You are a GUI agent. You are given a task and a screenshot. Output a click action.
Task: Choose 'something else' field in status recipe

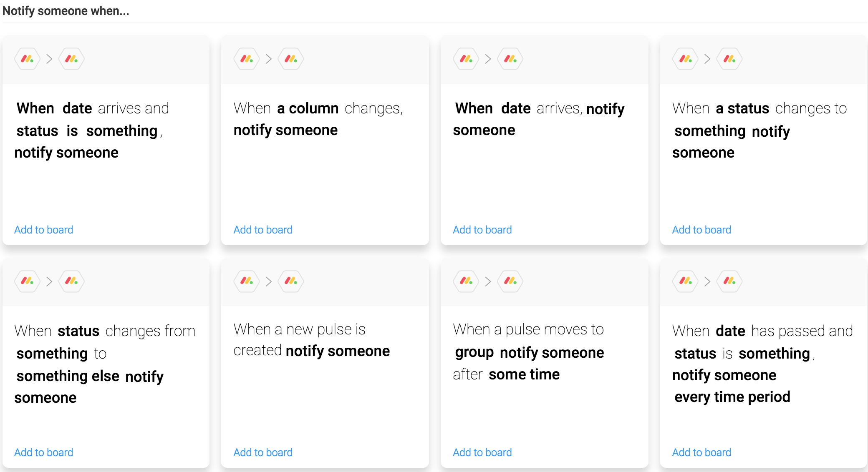point(68,376)
